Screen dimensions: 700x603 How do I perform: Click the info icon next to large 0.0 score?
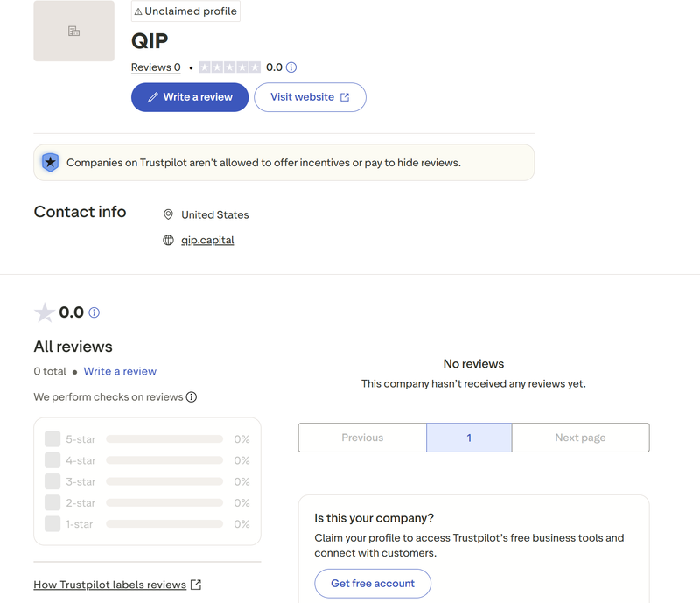(x=94, y=312)
